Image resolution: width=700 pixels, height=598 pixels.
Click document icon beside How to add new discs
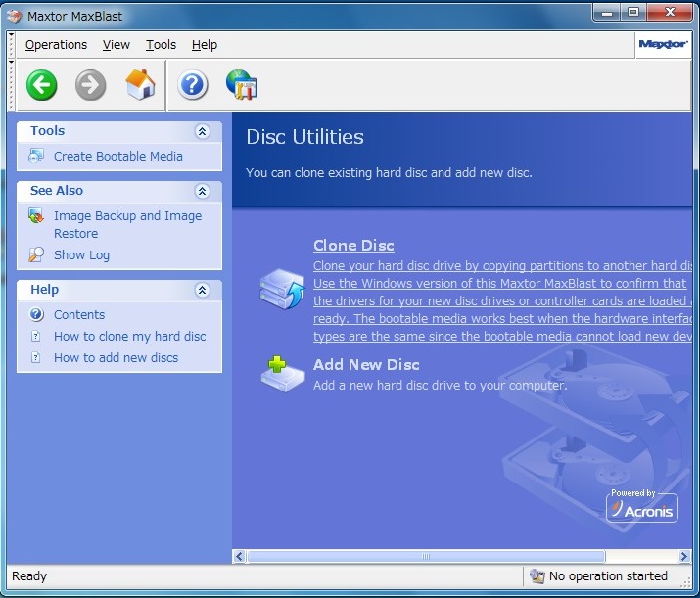pos(35,357)
